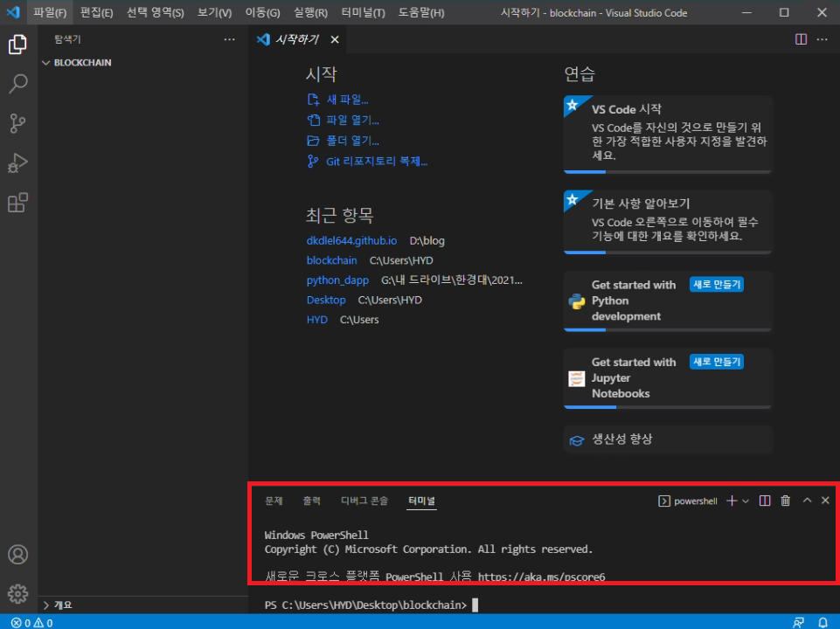Click the https://aka.ms/pscore6 terminal link
Viewport: 840px width, 629px height.
click(x=542, y=577)
